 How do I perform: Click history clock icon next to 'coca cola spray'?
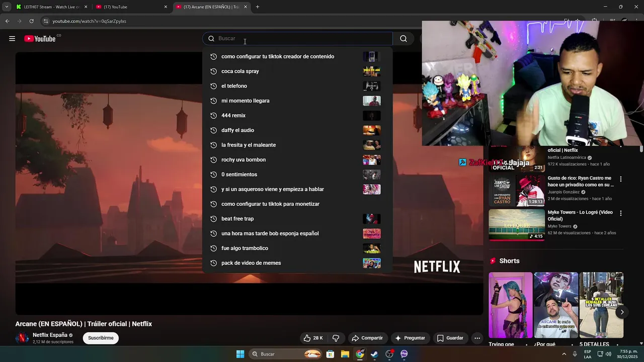[x=213, y=71]
